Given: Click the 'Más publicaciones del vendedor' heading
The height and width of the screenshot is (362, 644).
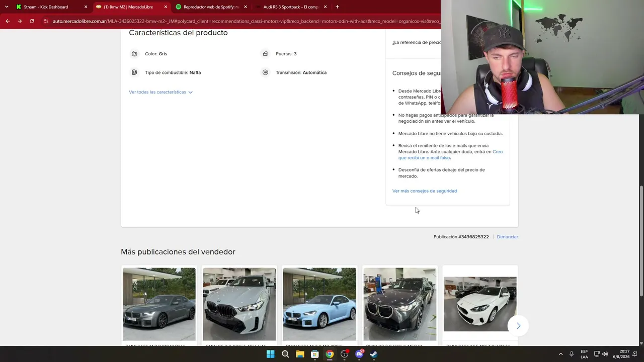Looking at the screenshot, I should click(x=178, y=252).
